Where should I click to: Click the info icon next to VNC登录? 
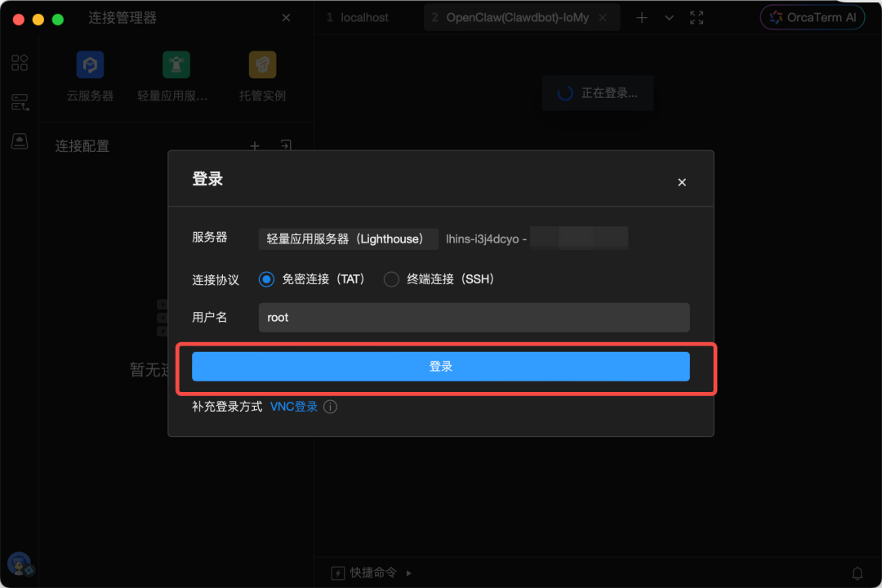pos(330,406)
